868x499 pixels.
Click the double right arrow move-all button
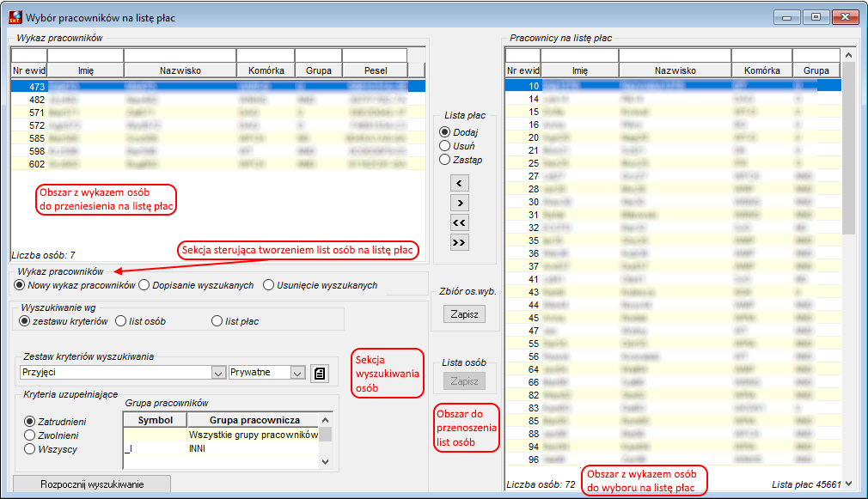click(460, 243)
